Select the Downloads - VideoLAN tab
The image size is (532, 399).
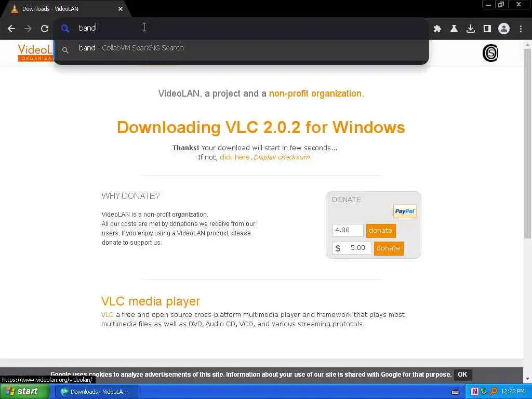pos(66,9)
